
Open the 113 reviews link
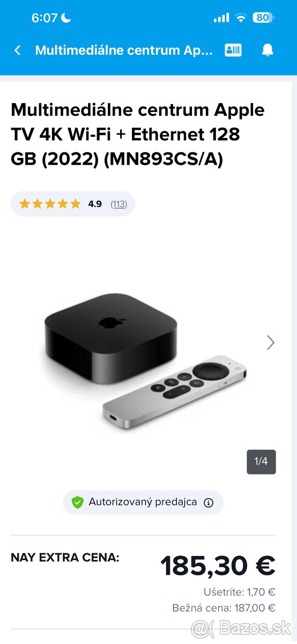118,204
